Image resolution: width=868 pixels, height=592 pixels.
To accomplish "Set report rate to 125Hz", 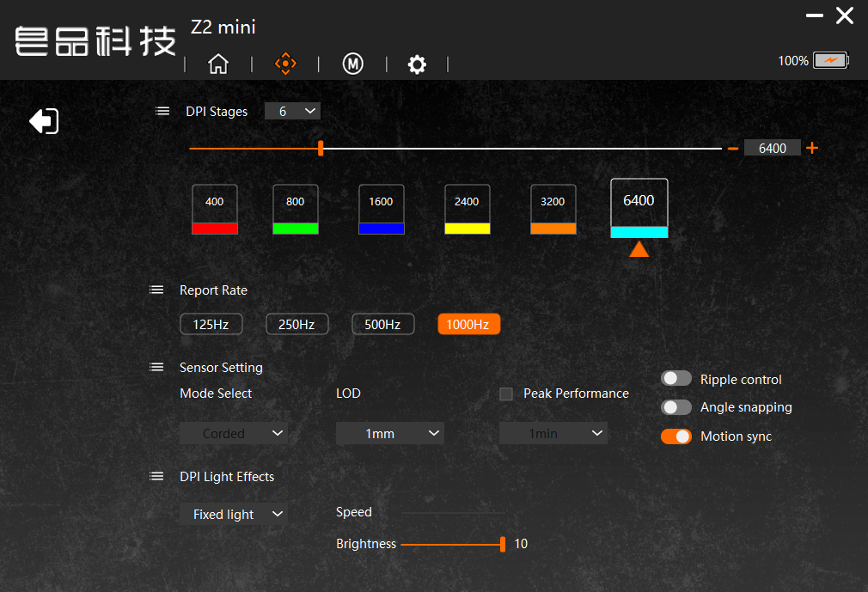I will click(211, 324).
